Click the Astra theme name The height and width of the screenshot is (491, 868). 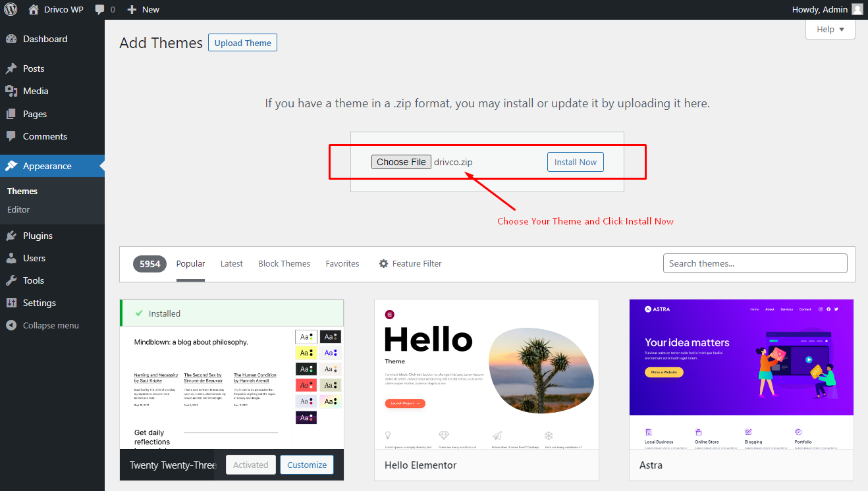point(651,465)
